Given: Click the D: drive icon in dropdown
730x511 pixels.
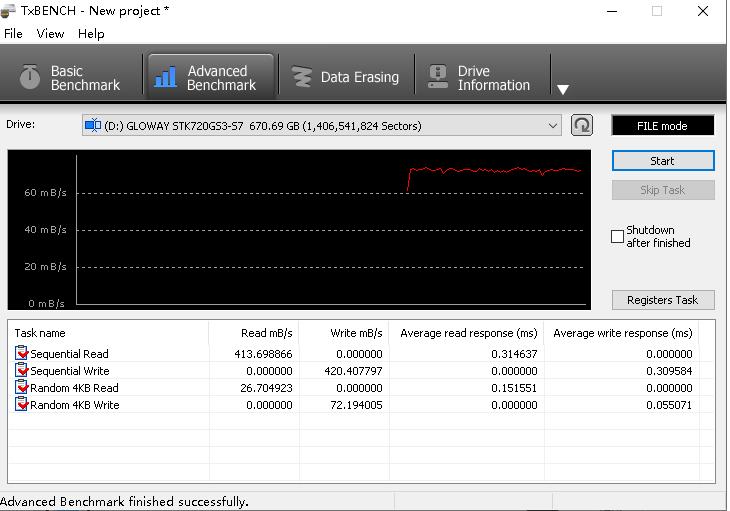Looking at the screenshot, I should tap(93, 125).
